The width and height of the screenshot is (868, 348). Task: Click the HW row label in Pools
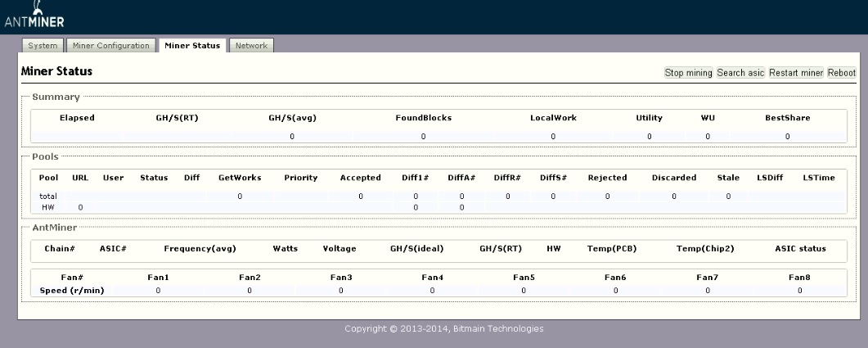click(x=48, y=207)
